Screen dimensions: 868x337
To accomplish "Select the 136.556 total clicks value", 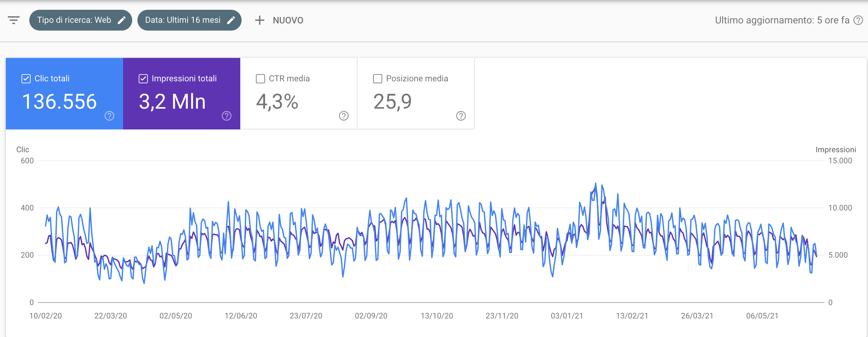I will pos(59,101).
